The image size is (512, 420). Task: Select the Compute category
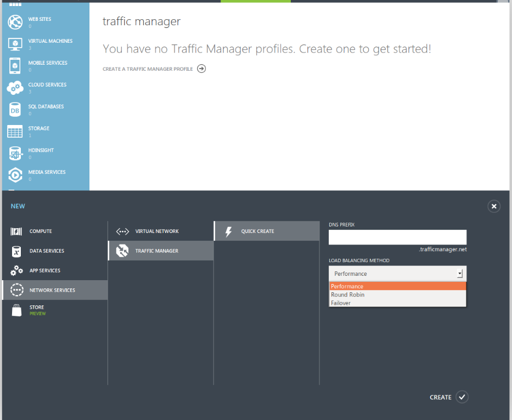click(x=55, y=231)
